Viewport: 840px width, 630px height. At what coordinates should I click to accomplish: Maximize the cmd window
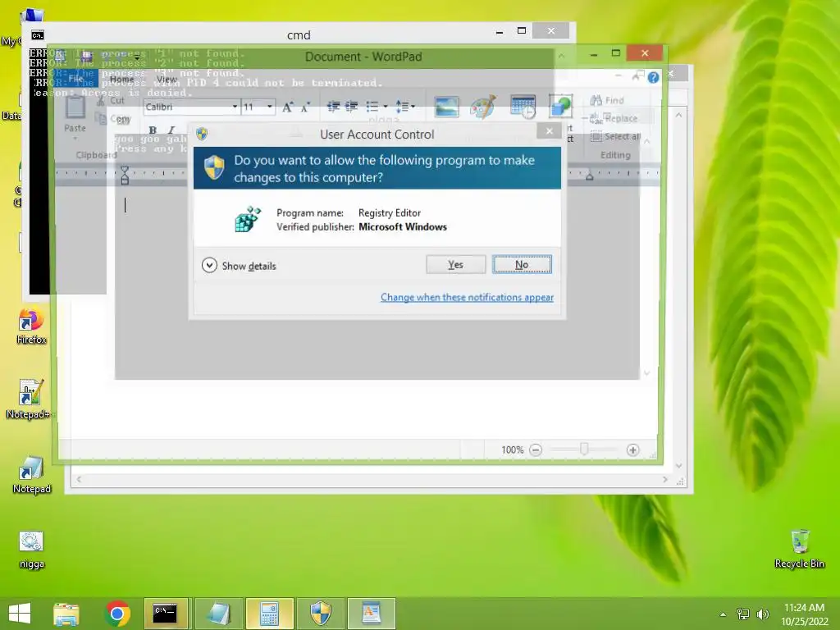tap(522, 31)
